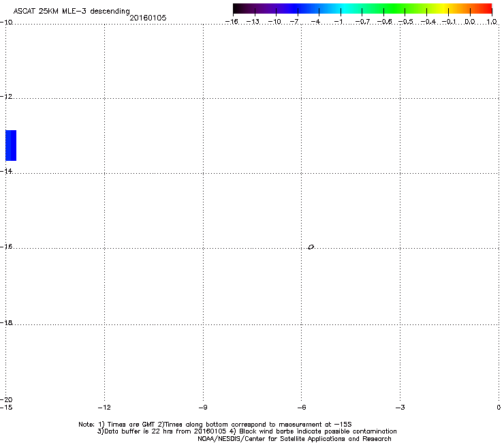Click the NOAA/NESDIS credit line
This screenshot has height=443, width=504.
[x=294, y=439]
